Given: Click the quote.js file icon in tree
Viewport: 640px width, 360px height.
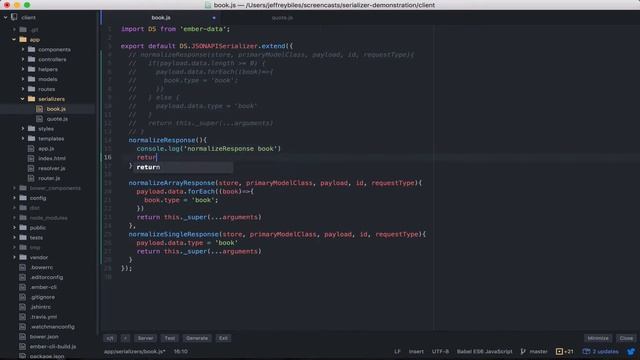Looking at the screenshot, I should pos(40,119).
